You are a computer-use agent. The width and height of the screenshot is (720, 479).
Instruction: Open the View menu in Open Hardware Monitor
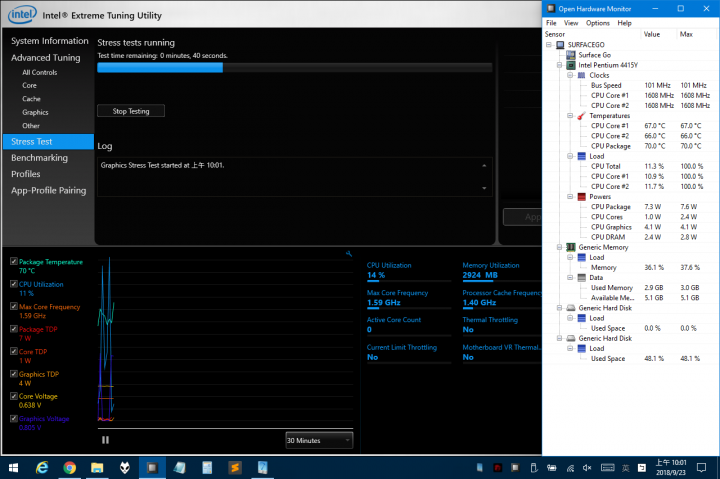click(571, 23)
